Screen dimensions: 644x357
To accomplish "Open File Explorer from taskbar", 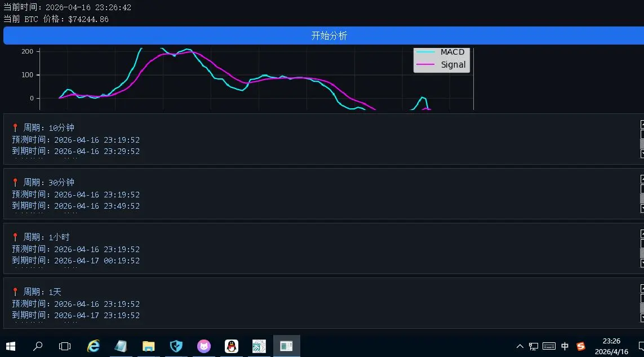I will pyautogui.click(x=148, y=346).
